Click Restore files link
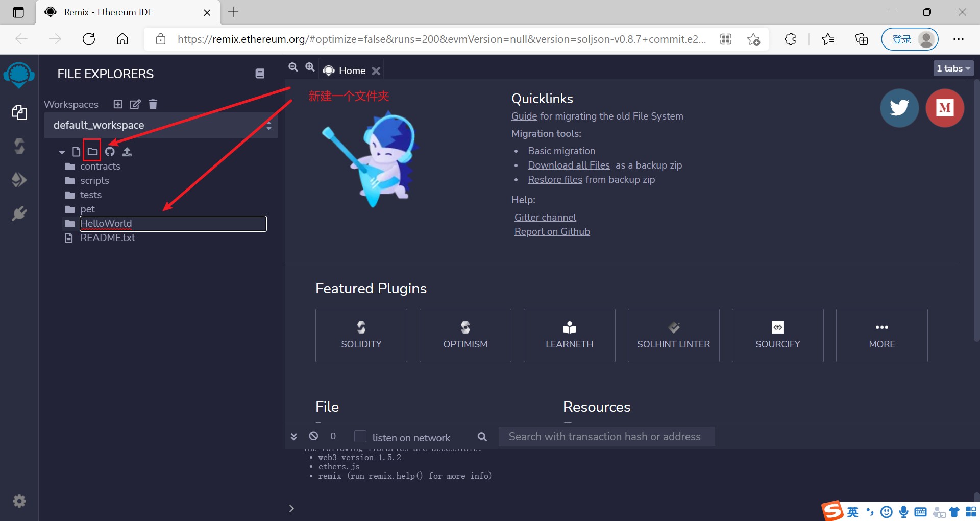The height and width of the screenshot is (521, 980). click(x=555, y=179)
